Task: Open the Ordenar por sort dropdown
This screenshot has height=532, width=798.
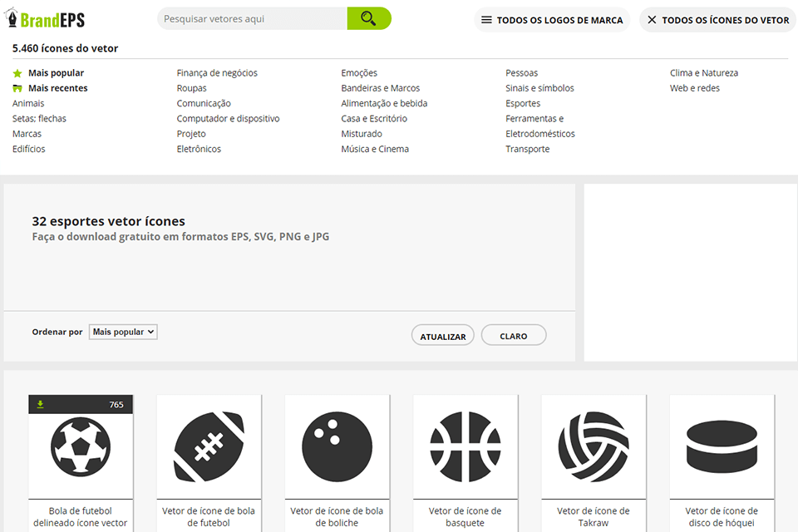Action: click(x=122, y=332)
